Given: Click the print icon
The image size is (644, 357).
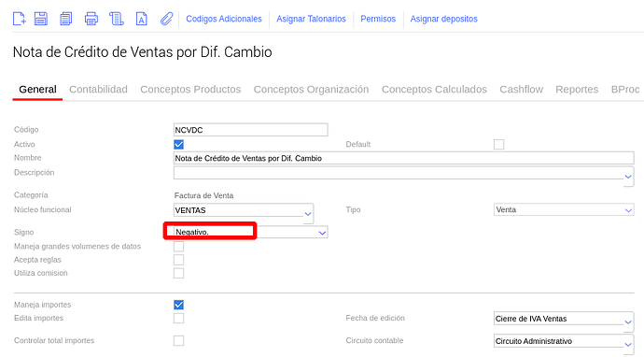Looking at the screenshot, I should pyautogui.click(x=91, y=19).
